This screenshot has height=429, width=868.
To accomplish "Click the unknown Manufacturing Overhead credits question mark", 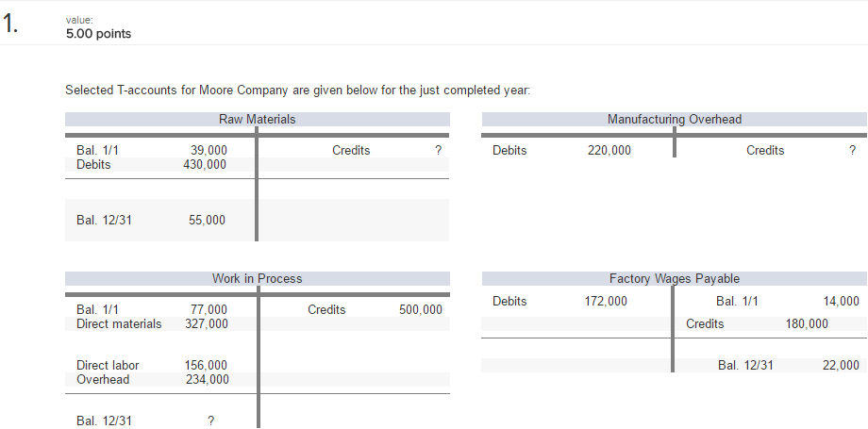I will tap(852, 151).
